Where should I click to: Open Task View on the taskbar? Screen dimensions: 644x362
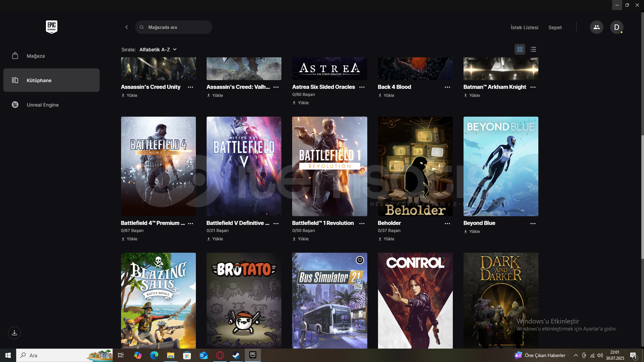pos(121,355)
